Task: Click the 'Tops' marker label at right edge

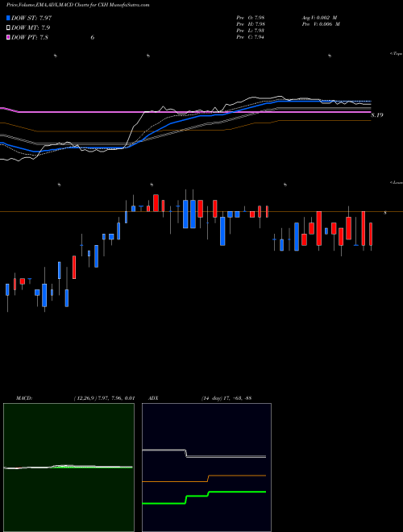Action: click(x=397, y=54)
